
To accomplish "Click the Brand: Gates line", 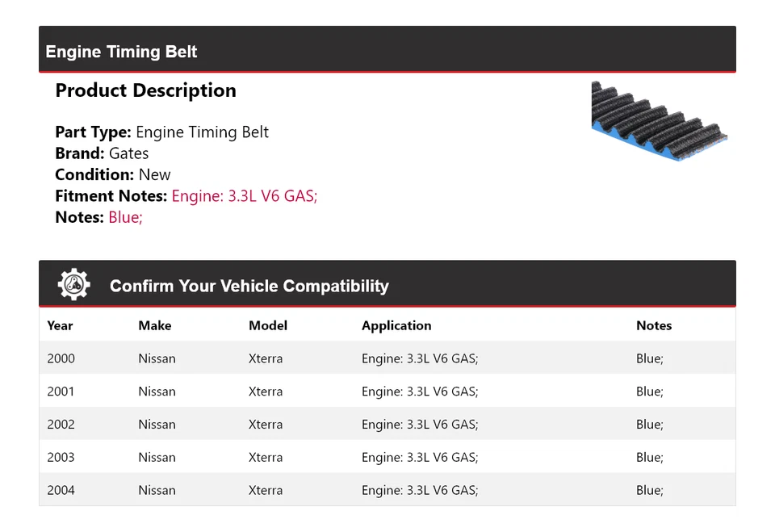I will point(102,153).
